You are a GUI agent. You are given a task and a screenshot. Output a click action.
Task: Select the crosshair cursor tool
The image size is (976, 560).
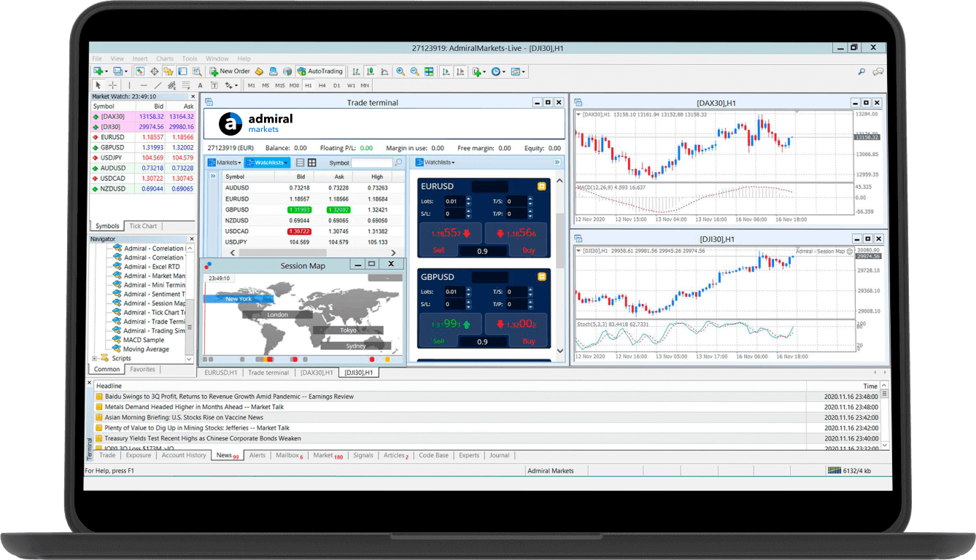(x=112, y=85)
